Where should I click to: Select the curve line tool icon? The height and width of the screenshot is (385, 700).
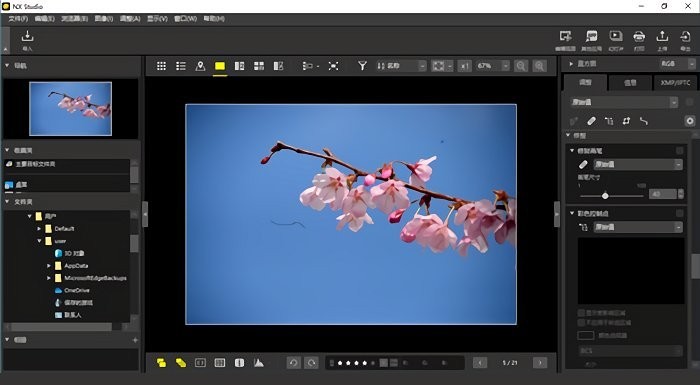coord(644,121)
